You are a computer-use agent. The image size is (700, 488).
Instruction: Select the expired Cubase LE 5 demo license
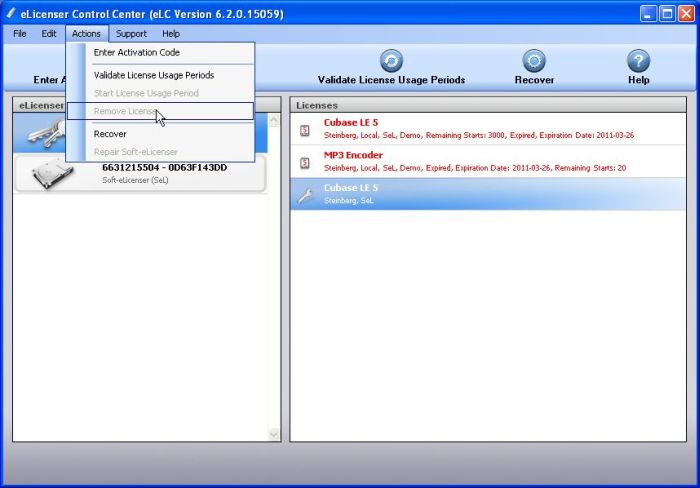(488, 129)
